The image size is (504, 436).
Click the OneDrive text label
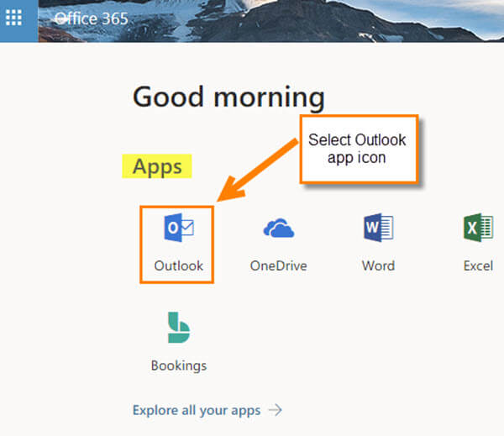(x=279, y=266)
